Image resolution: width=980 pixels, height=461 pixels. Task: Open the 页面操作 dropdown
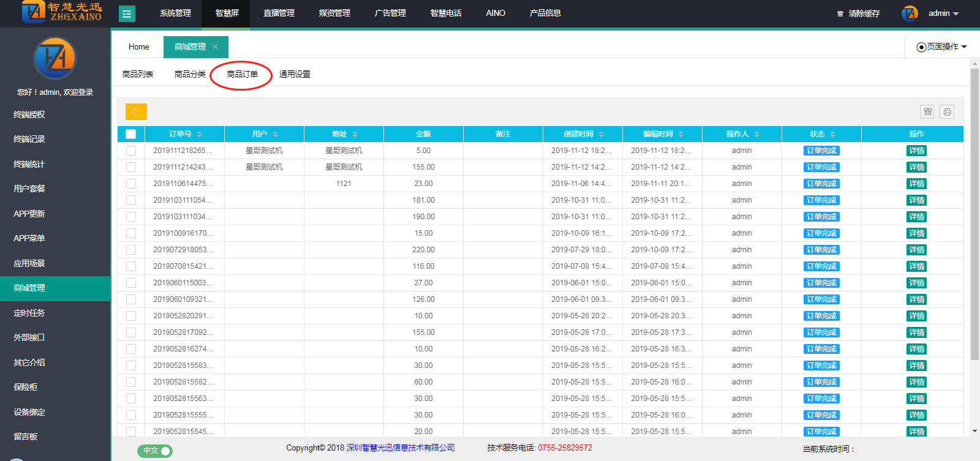[x=942, y=47]
